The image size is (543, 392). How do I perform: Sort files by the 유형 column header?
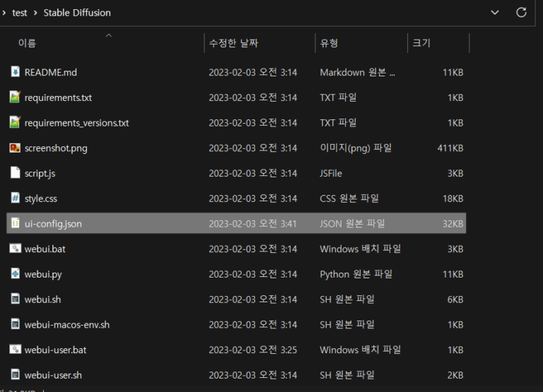(329, 43)
